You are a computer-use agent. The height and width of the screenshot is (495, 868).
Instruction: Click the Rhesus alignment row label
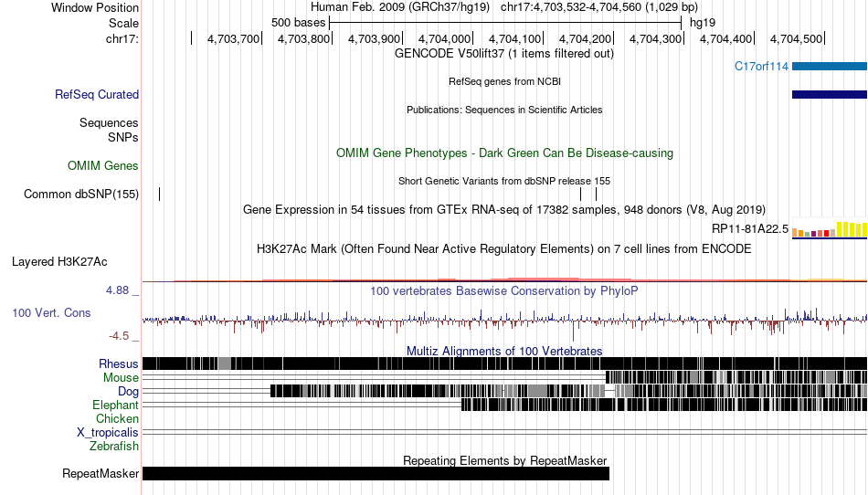119,363
